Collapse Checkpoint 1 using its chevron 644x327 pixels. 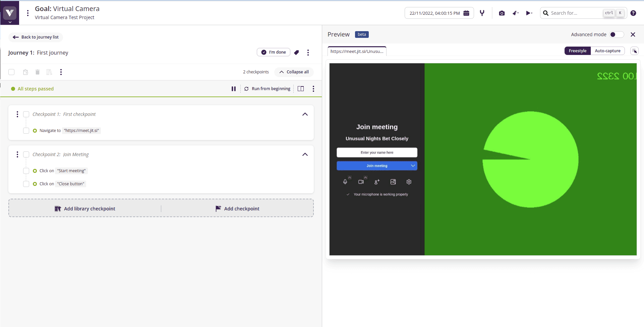pos(305,114)
